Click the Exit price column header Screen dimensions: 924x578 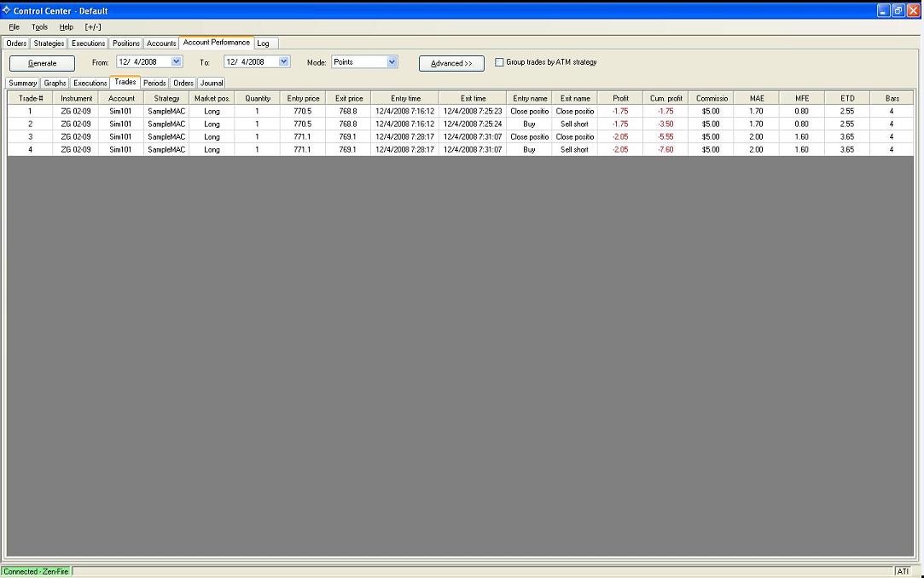click(x=348, y=98)
